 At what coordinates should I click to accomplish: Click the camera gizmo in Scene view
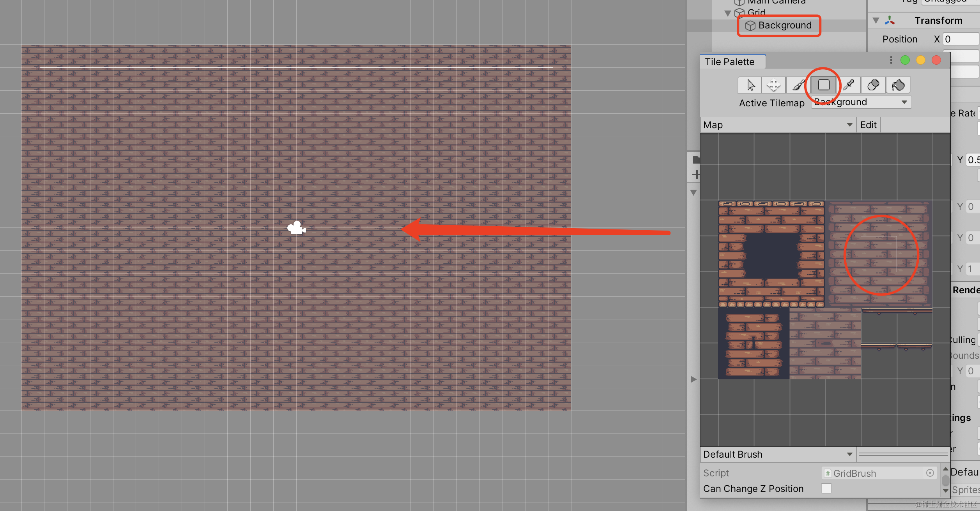(297, 228)
